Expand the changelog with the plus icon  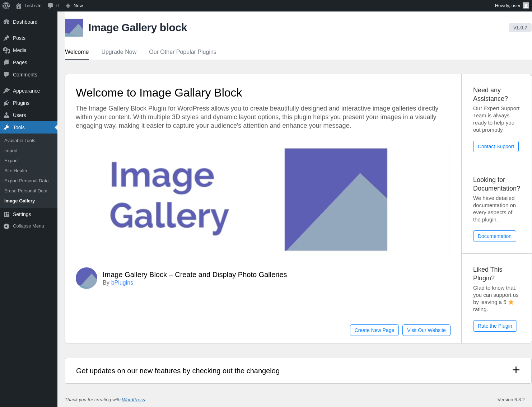[x=516, y=370]
